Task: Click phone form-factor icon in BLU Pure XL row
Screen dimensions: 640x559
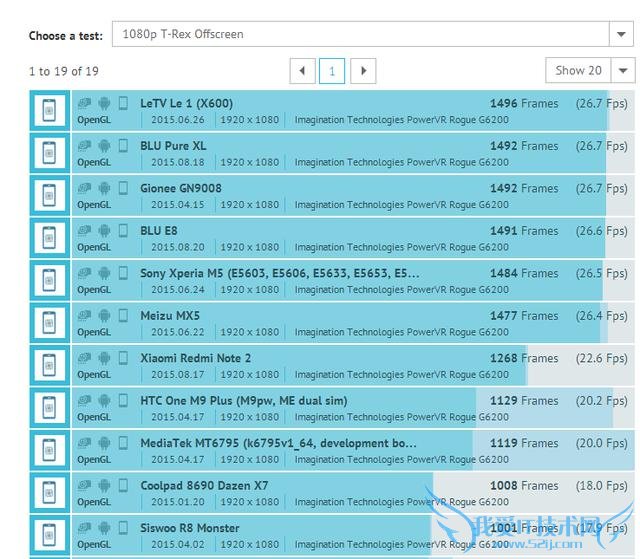Action: click(123, 146)
